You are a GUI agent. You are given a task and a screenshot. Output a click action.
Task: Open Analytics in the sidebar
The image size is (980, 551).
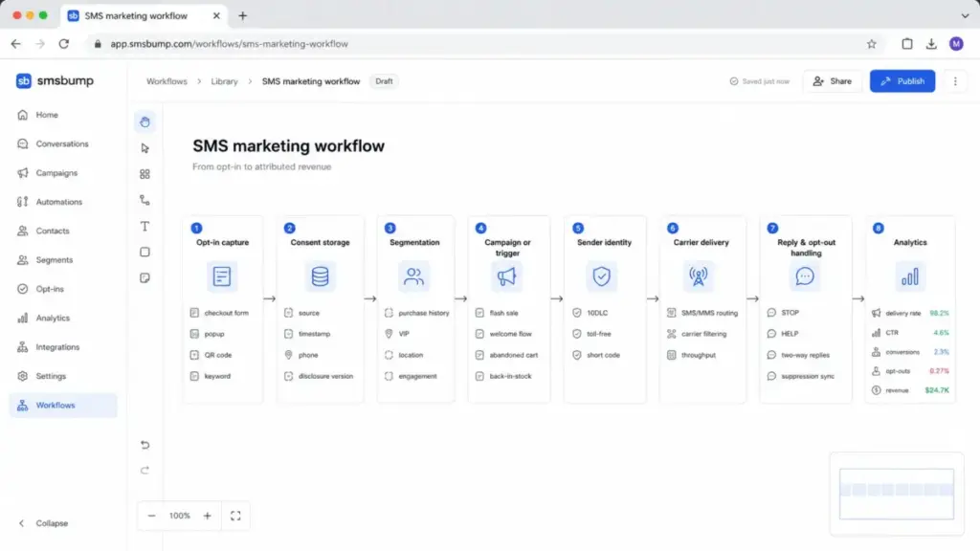62,318
